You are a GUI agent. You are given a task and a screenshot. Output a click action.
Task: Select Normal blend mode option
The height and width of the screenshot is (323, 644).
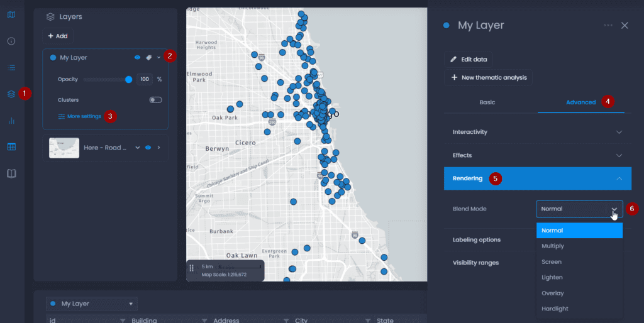pyautogui.click(x=579, y=231)
